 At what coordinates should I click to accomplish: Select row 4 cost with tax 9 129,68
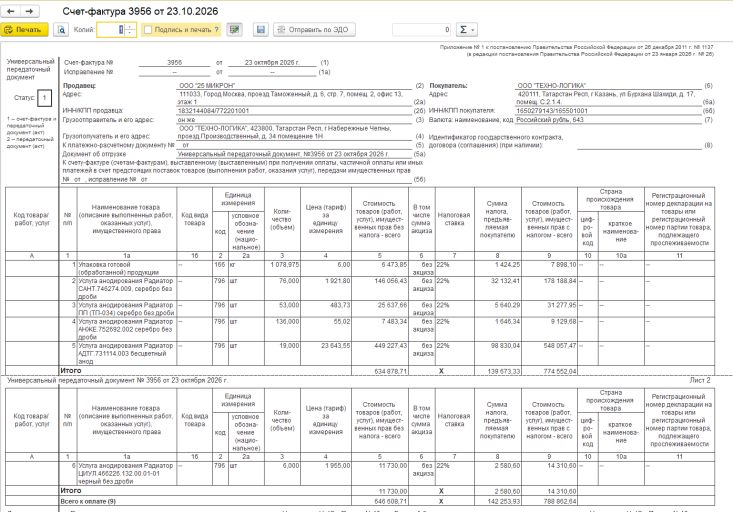tap(549, 329)
